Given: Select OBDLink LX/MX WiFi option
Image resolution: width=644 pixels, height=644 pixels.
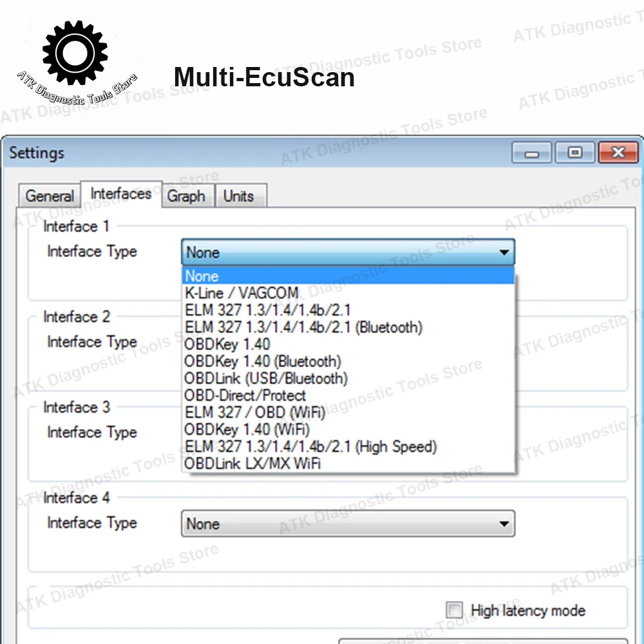Looking at the screenshot, I should (348, 464).
